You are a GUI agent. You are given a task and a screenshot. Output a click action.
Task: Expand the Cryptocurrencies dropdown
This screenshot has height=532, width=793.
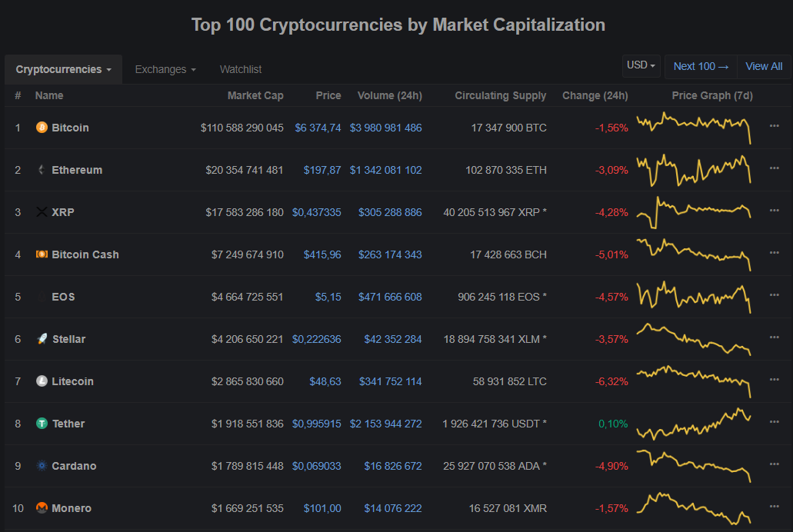(64, 69)
